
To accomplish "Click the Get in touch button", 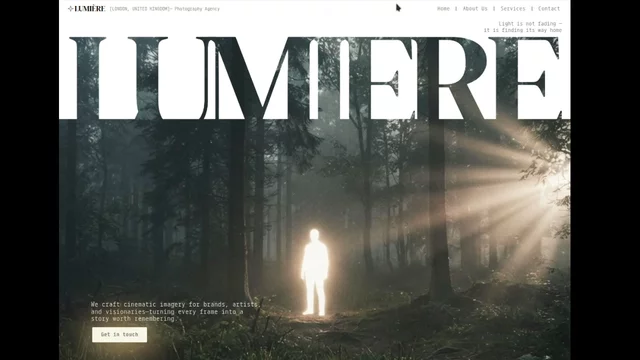I will point(120,335).
